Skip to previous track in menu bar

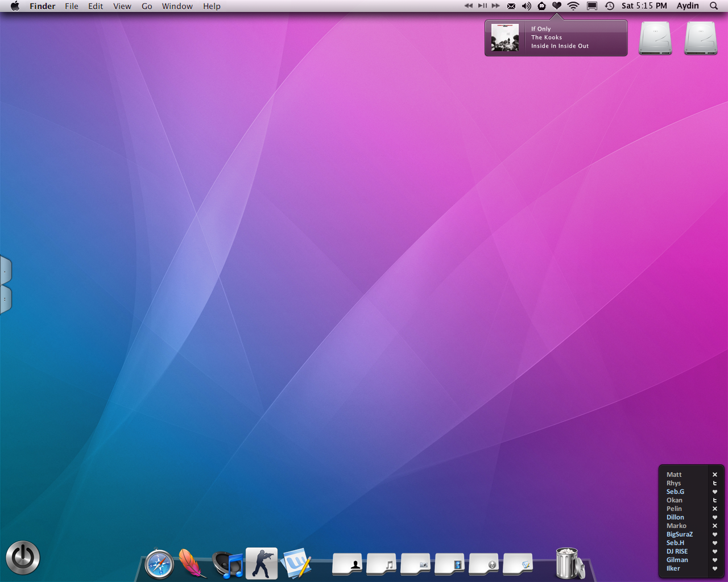pos(469,6)
